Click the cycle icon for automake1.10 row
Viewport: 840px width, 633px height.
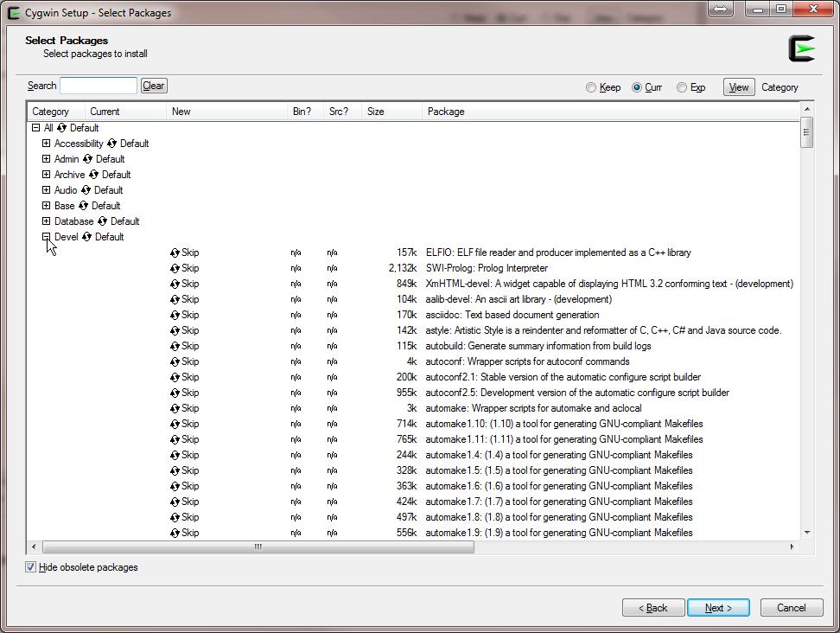(175, 424)
